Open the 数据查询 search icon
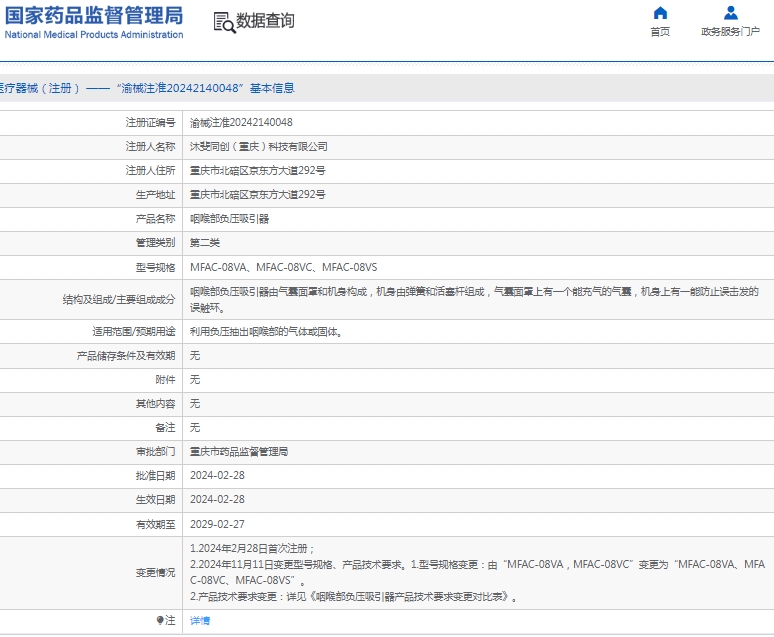This screenshot has height=637, width=774. coord(225,22)
